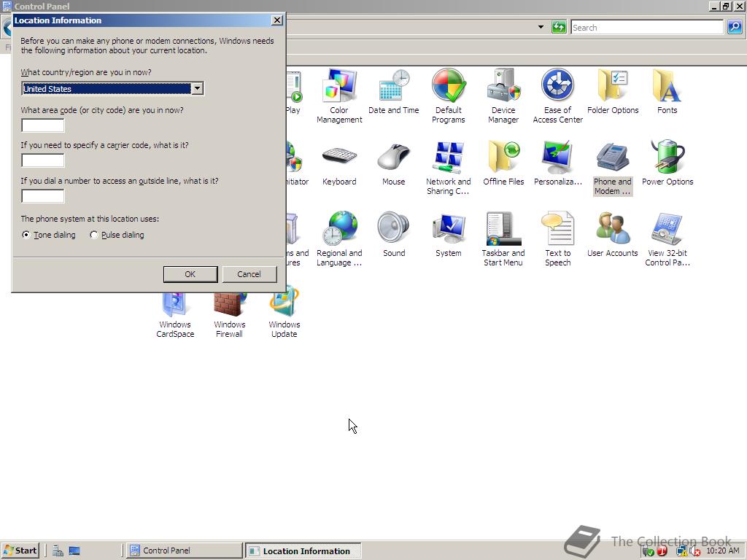This screenshot has height=560, width=747.
Task: Select the Phone and Modem icon
Action: (613, 168)
